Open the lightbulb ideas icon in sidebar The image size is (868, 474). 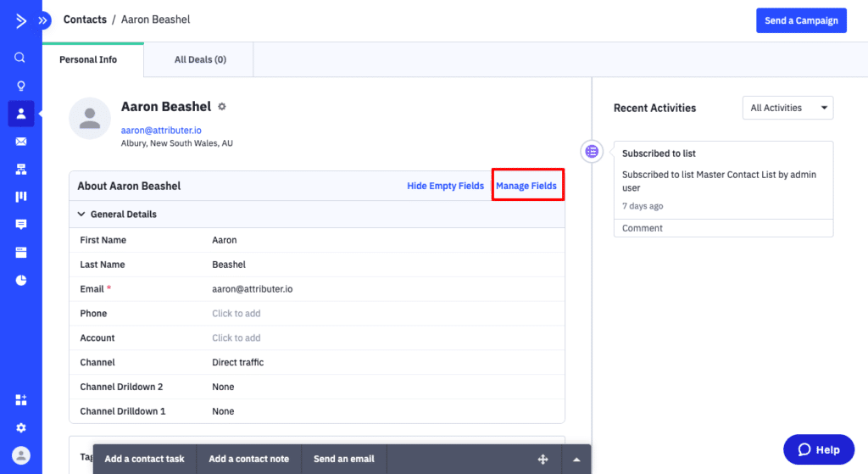pos(20,86)
